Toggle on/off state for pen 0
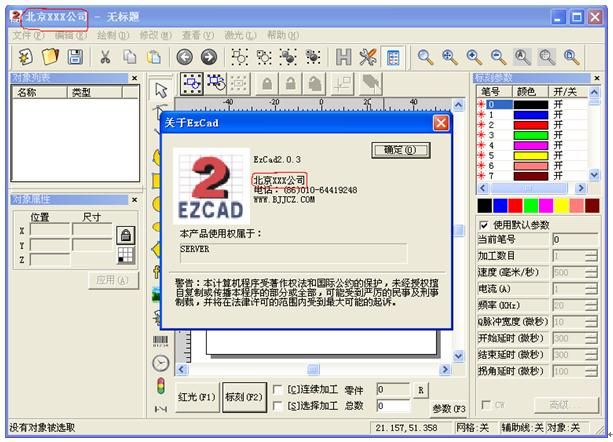613x442 pixels. [558, 104]
